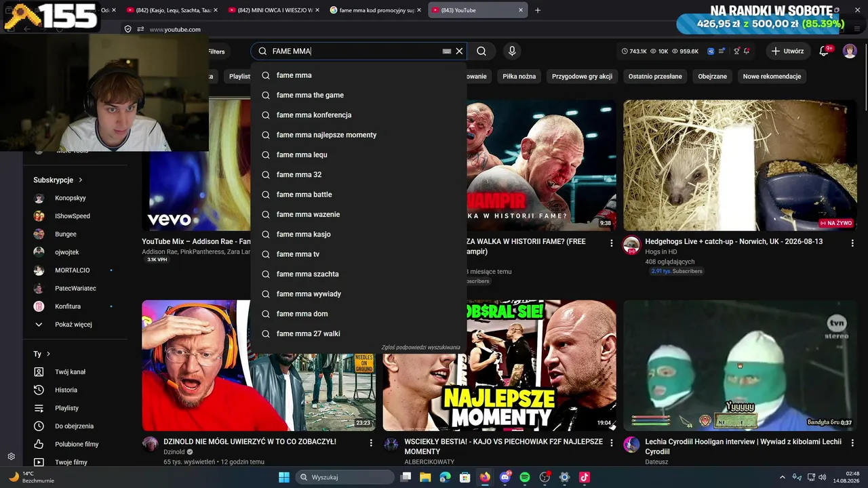
Task: Select the suggestion 'fame mma najlepsze momenty'
Action: [x=359, y=135]
